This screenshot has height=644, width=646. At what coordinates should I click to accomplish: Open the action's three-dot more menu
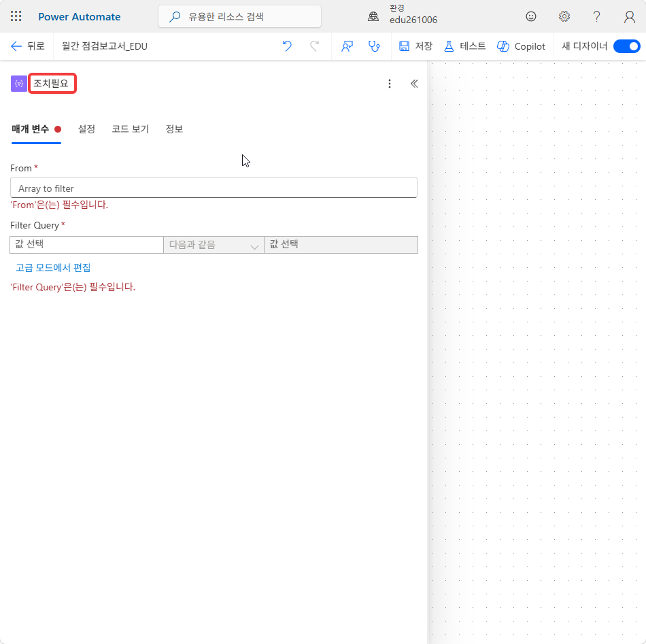[390, 84]
